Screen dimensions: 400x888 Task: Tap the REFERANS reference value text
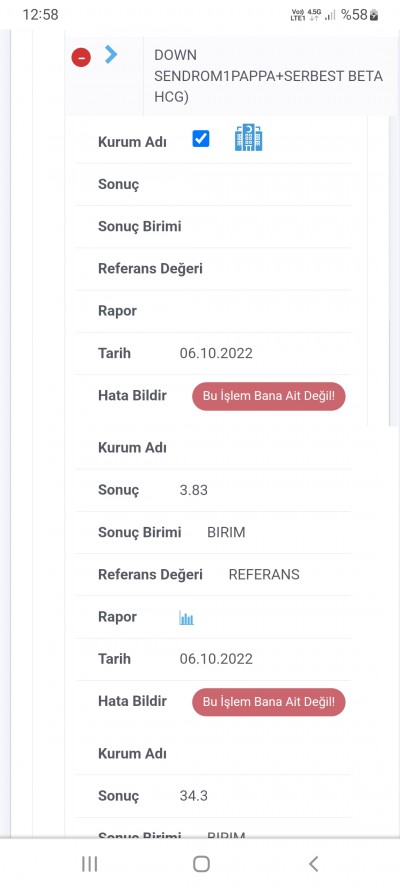coord(264,574)
